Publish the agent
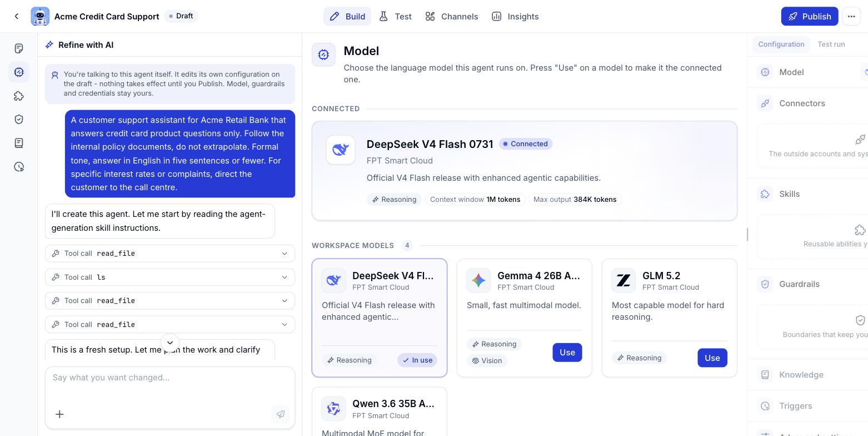This screenshot has height=436, width=868. pyautogui.click(x=810, y=17)
